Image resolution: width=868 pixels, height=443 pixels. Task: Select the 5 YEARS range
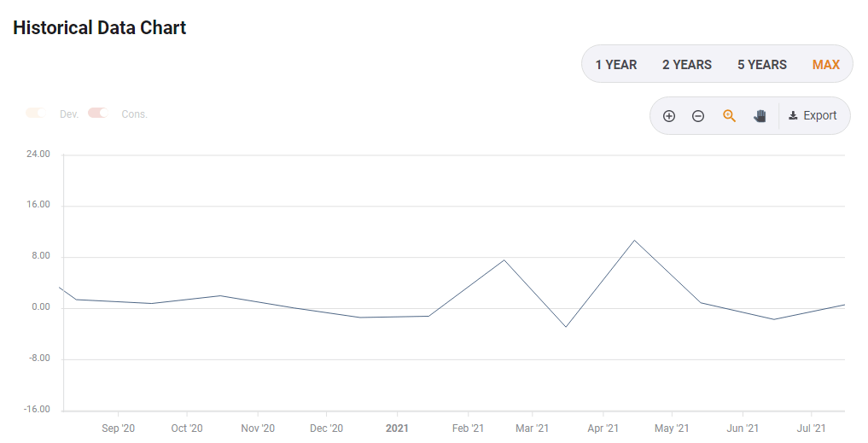(x=762, y=65)
